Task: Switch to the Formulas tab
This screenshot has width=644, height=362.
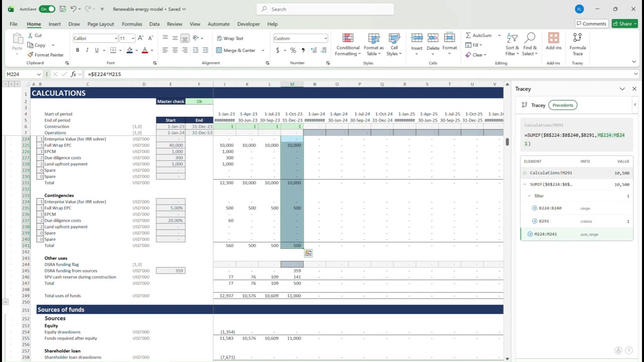Action: 132,24
